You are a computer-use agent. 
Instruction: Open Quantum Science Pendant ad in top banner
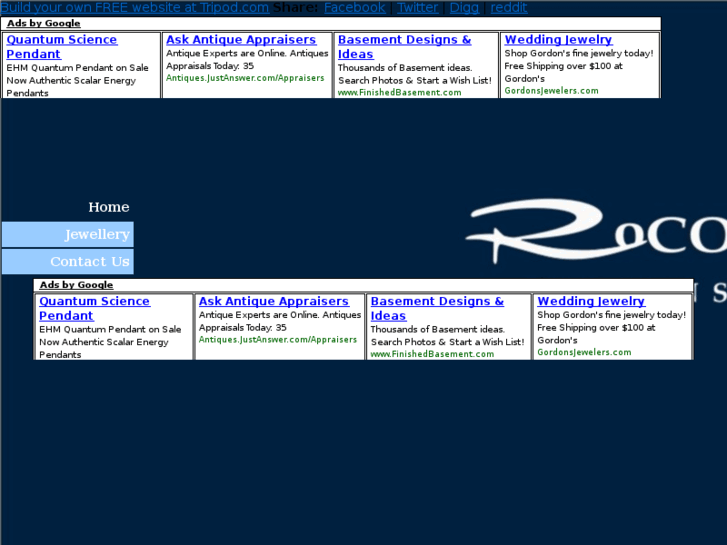(62, 47)
